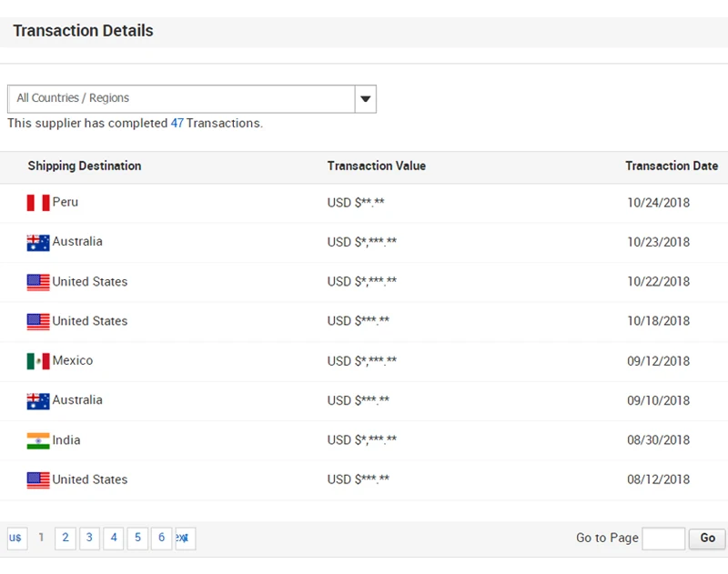Select the India destination text
The width and height of the screenshot is (728, 574).
tap(66, 440)
